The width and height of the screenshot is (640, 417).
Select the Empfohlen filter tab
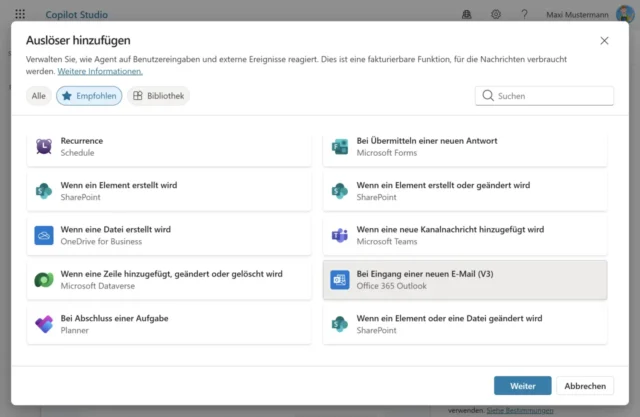(x=88, y=96)
